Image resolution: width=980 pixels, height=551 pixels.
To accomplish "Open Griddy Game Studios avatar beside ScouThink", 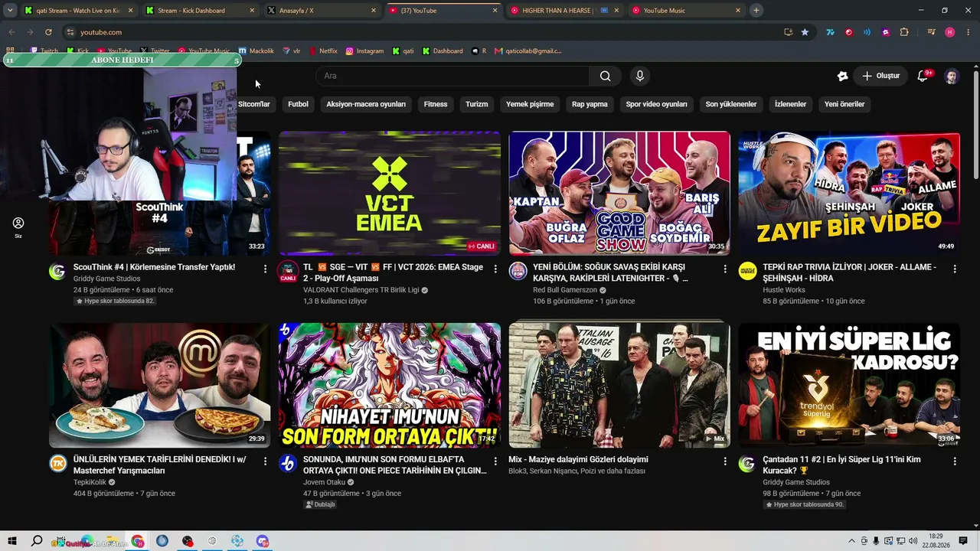I will coord(58,271).
